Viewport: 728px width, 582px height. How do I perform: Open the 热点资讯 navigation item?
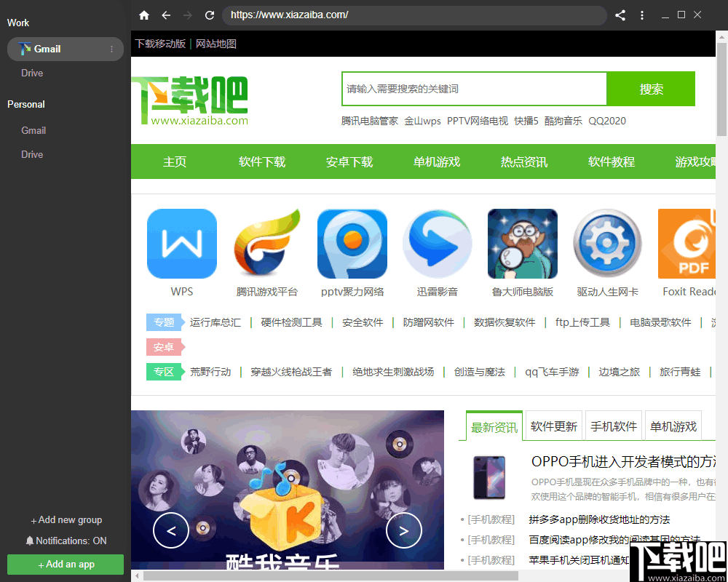(x=523, y=162)
